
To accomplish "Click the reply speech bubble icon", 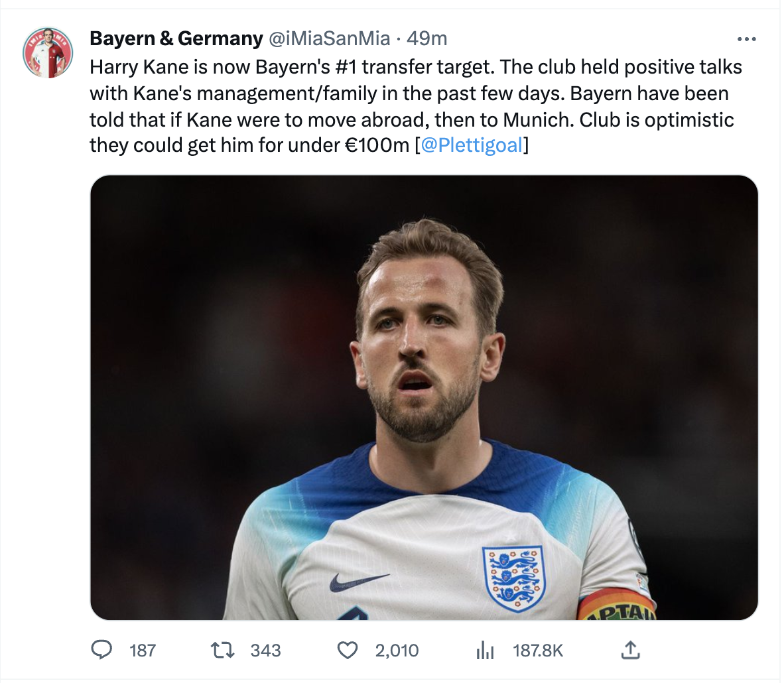I will [x=101, y=650].
